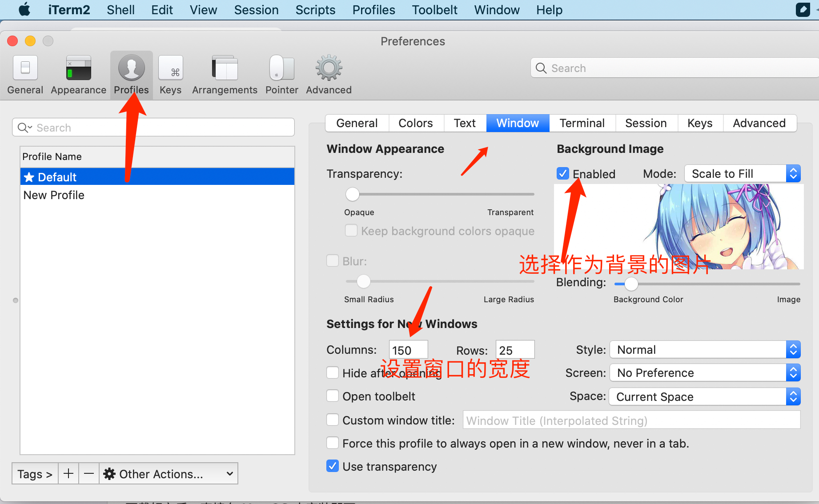Check Force this profile to always open in a new window
Viewport: 819px width, 504px height.
[333, 443]
